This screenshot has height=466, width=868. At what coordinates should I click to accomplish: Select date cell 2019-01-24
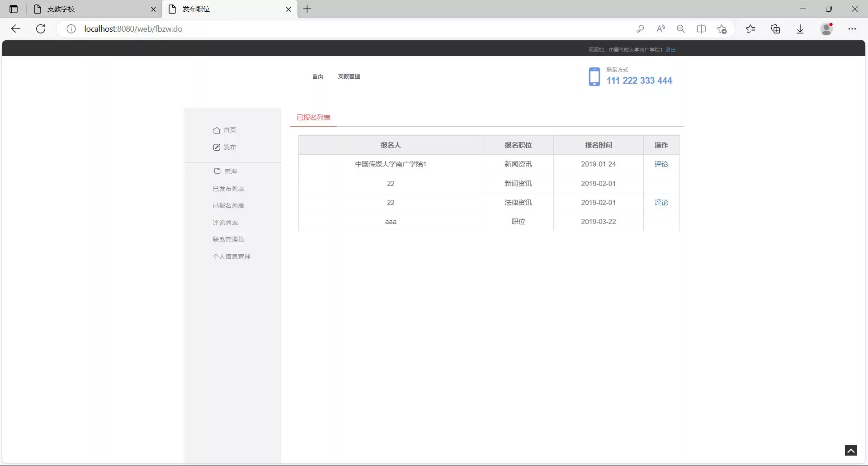599,164
